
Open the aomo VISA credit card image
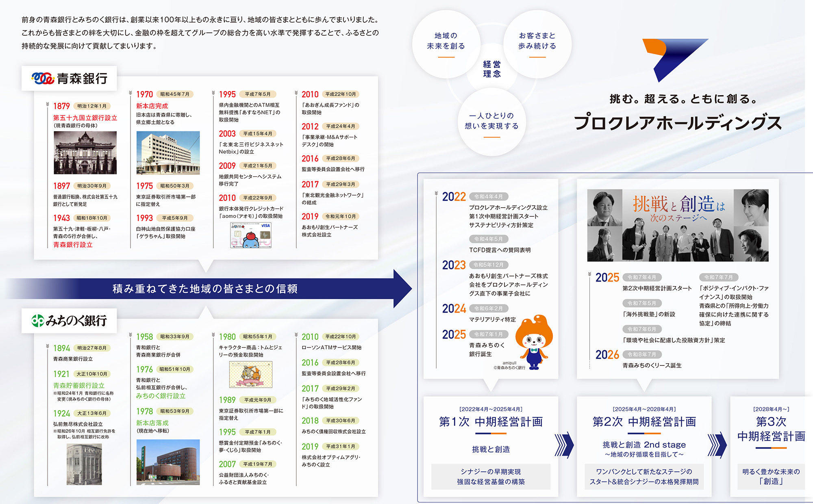251,235
